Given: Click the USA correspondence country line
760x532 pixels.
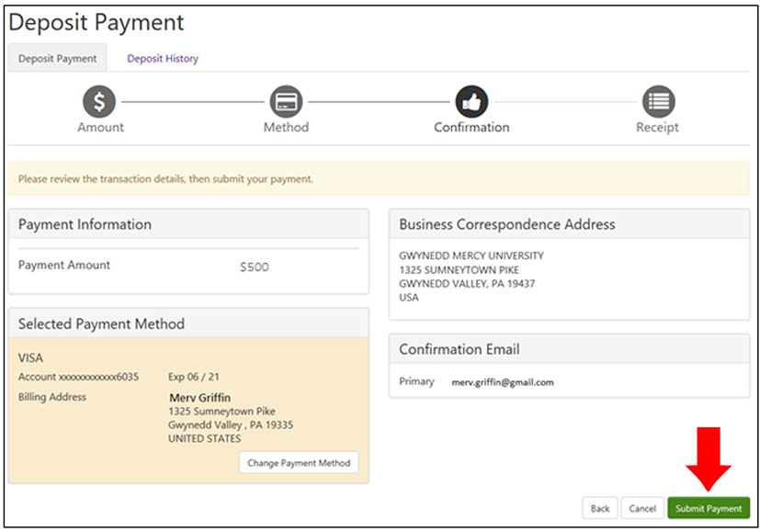Looking at the screenshot, I should 409,298.
